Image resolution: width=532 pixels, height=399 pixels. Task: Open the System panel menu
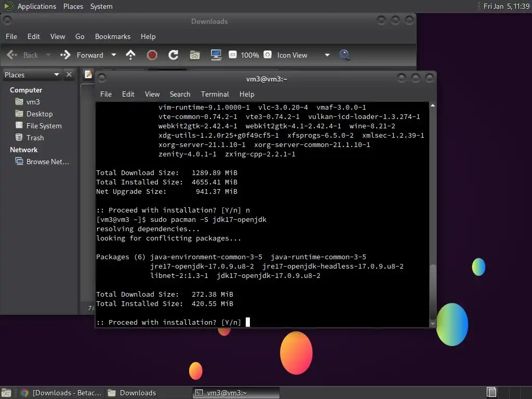click(101, 6)
